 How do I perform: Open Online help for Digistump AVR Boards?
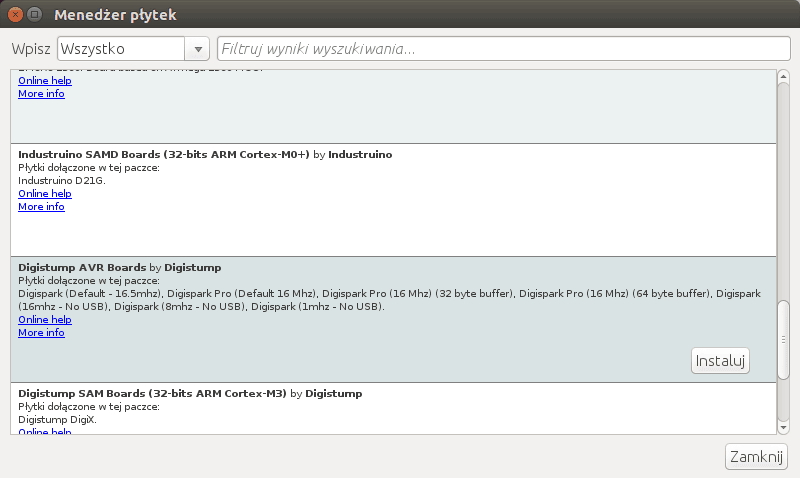[45, 320]
